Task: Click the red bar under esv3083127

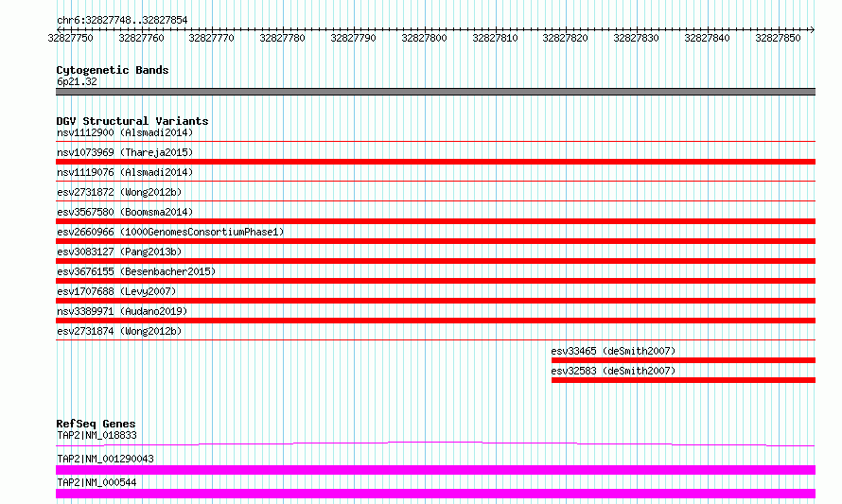Action: coord(435,261)
